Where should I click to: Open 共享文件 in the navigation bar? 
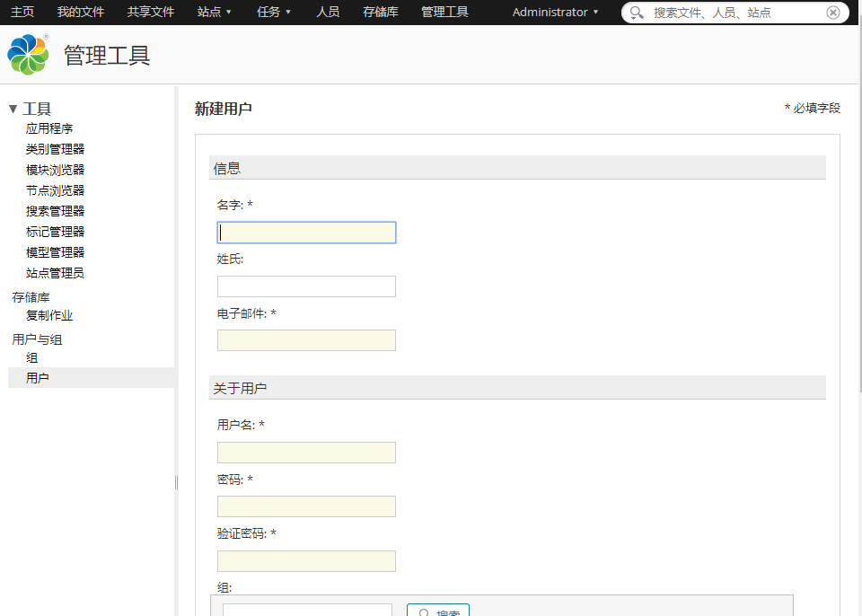pyautogui.click(x=151, y=12)
